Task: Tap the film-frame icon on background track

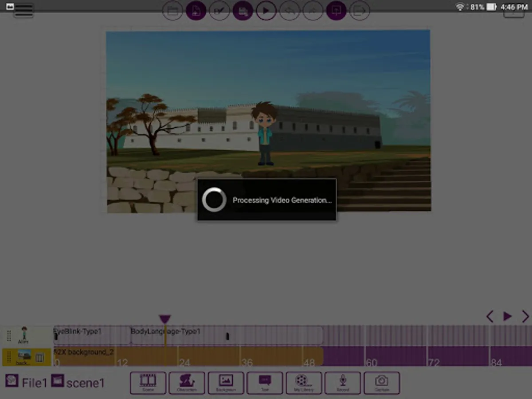Action: [40, 358]
